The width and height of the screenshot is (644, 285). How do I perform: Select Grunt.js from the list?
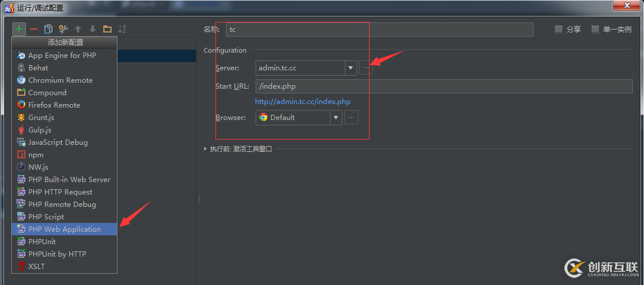(64, 118)
